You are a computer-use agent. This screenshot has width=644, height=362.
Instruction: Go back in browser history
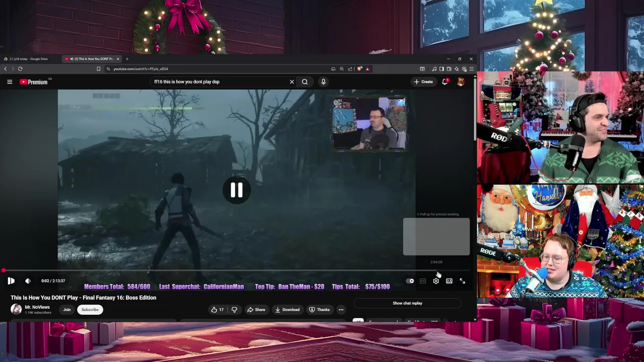pyautogui.click(x=6, y=69)
